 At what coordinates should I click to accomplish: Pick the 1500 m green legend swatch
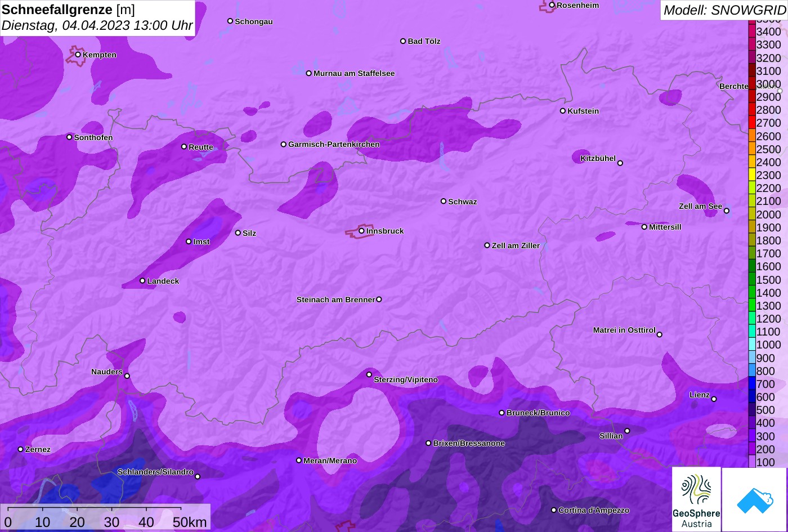point(751,279)
